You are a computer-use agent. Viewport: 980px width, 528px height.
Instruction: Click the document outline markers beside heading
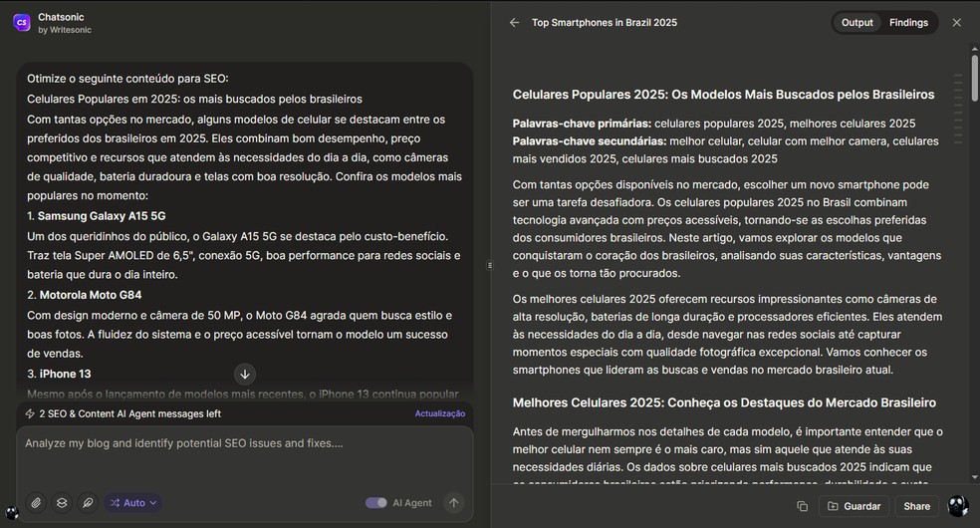(x=958, y=109)
